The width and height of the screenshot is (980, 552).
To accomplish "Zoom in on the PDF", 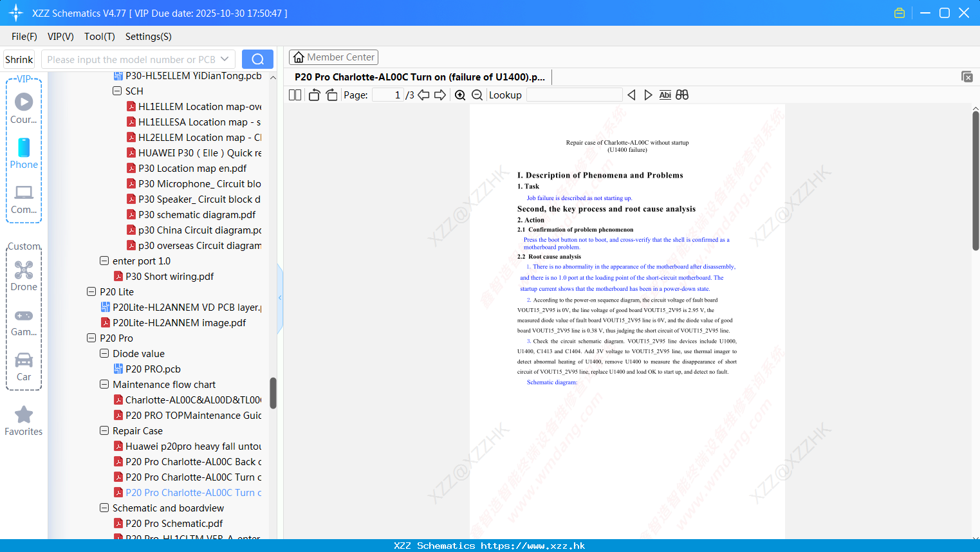I will click(460, 95).
